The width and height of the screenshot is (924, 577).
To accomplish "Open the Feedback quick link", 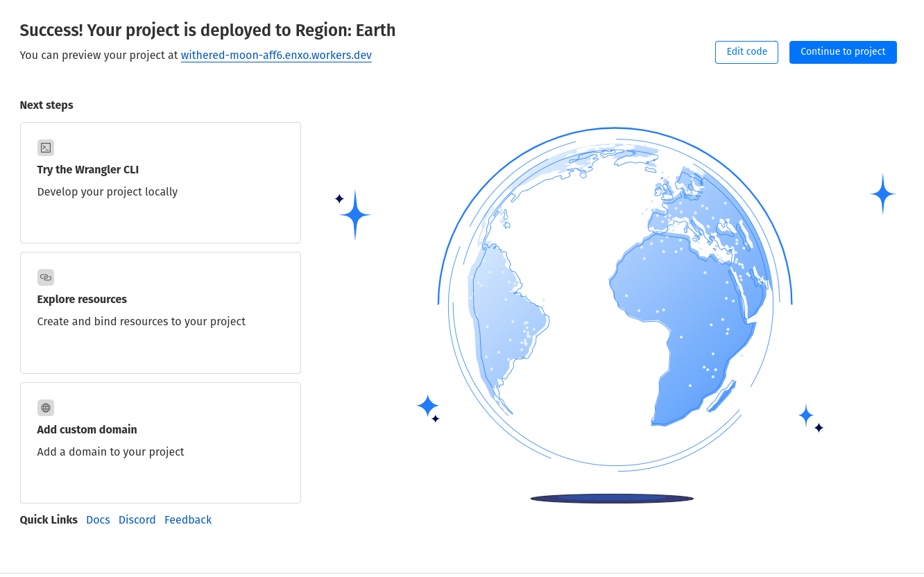I will click(x=188, y=519).
